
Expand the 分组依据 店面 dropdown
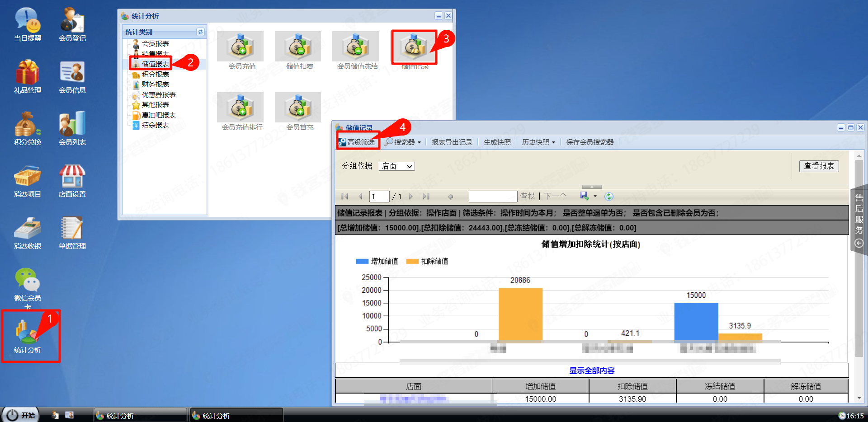[396, 166]
